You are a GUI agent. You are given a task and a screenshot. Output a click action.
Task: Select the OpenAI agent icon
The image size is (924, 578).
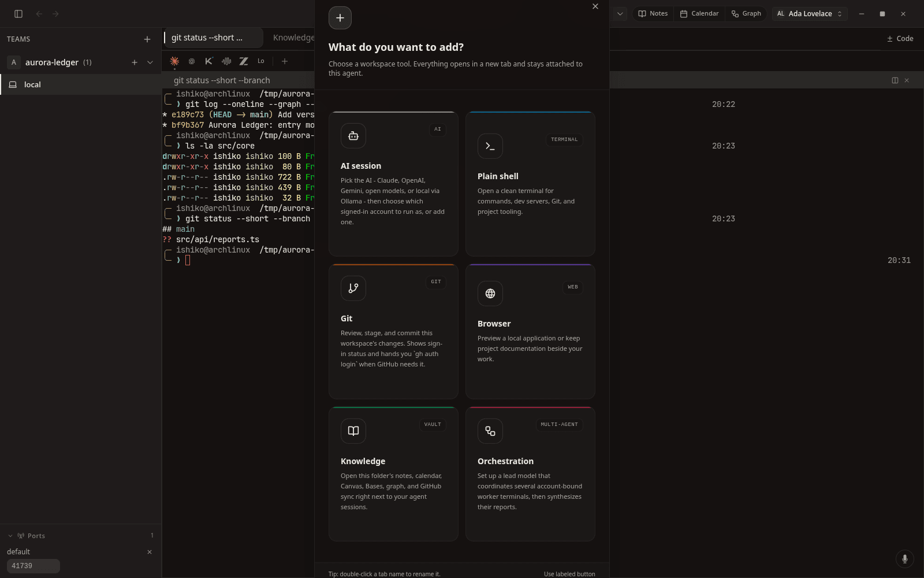pyautogui.click(x=192, y=61)
